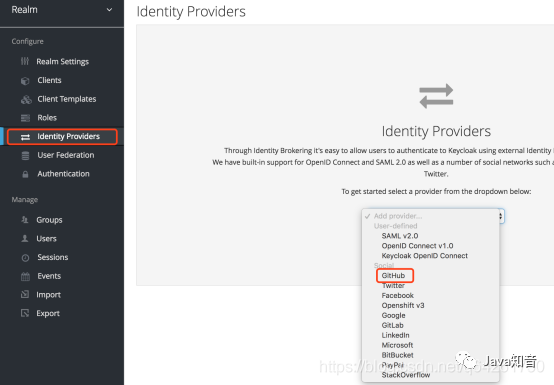Click the Users person icon

coord(25,238)
